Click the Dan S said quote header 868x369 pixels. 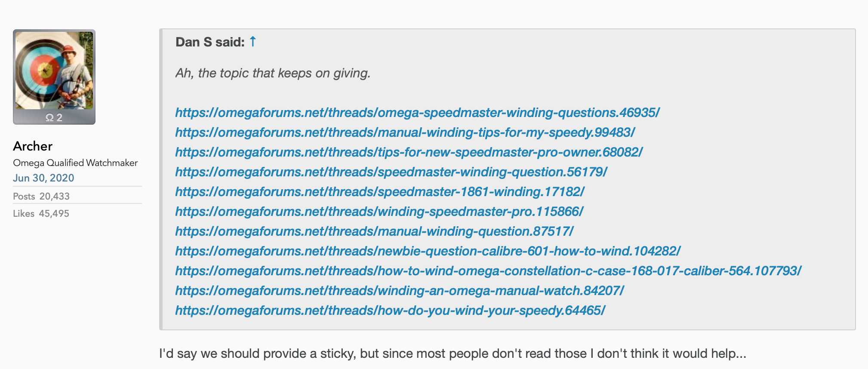[210, 42]
